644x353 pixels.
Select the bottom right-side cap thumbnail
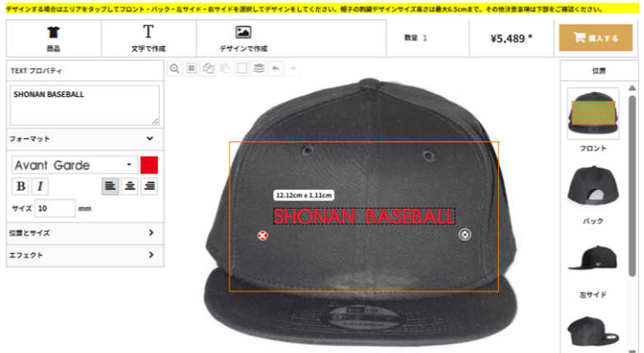tap(593, 331)
